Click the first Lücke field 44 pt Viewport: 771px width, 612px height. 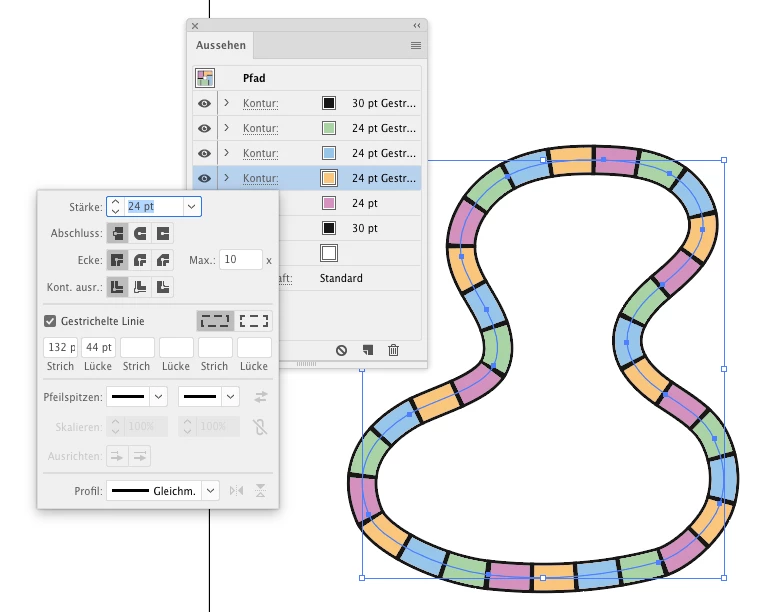pyautogui.click(x=98, y=347)
